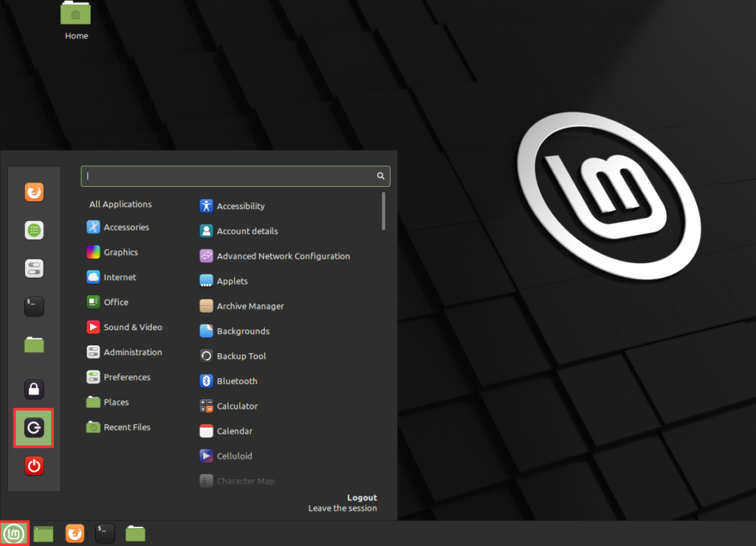Start the Terminal from the menu sidebar

pyautogui.click(x=34, y=306)
